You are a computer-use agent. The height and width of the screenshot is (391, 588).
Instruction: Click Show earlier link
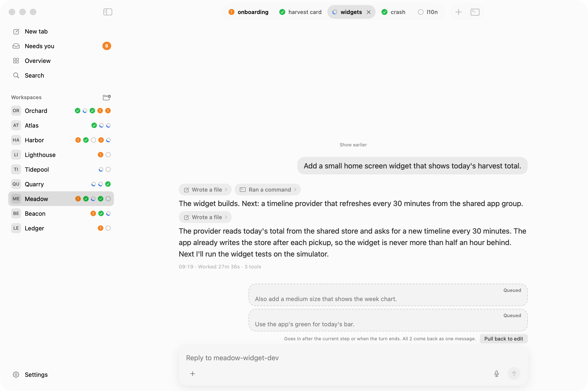[353, 145]
